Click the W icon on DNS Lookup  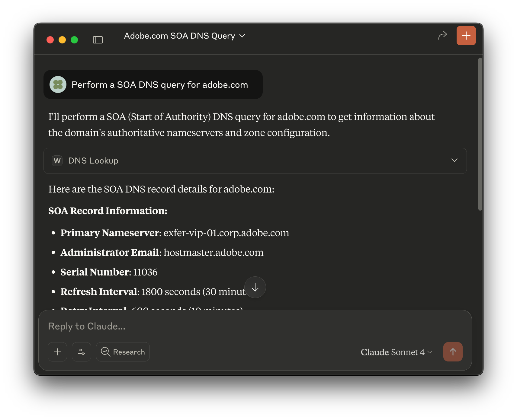point(57,161)
